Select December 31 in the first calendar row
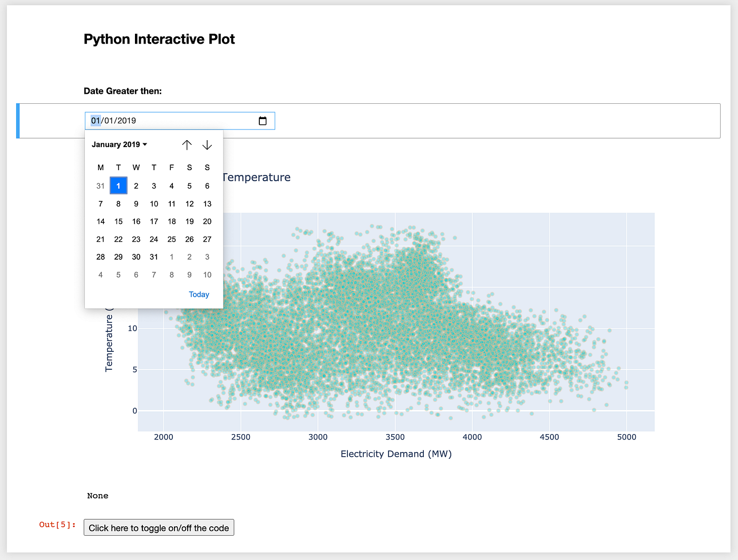This screenshot has width=738, height=560. point(101,185)
